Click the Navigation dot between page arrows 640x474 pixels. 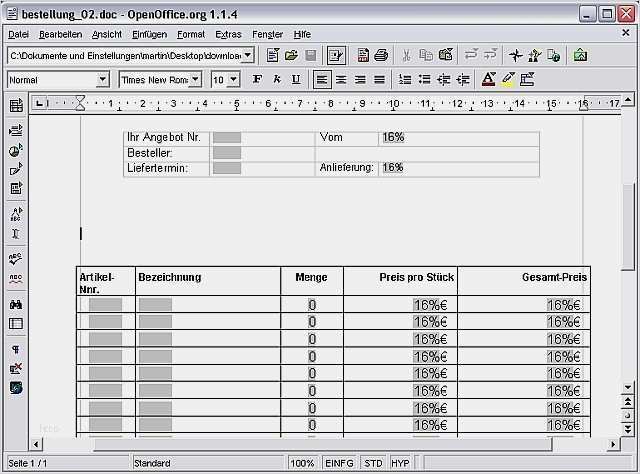coord(628,415)
